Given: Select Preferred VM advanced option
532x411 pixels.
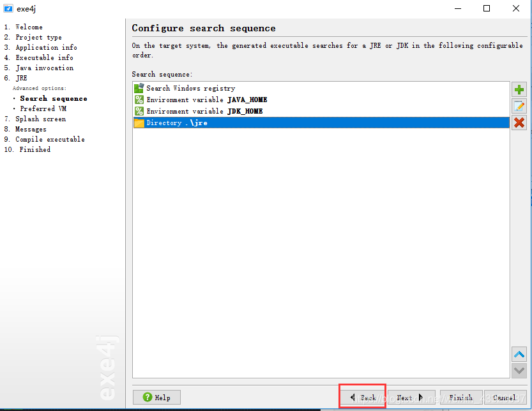Looking at the screenshot, I should [x=43, y=109].
